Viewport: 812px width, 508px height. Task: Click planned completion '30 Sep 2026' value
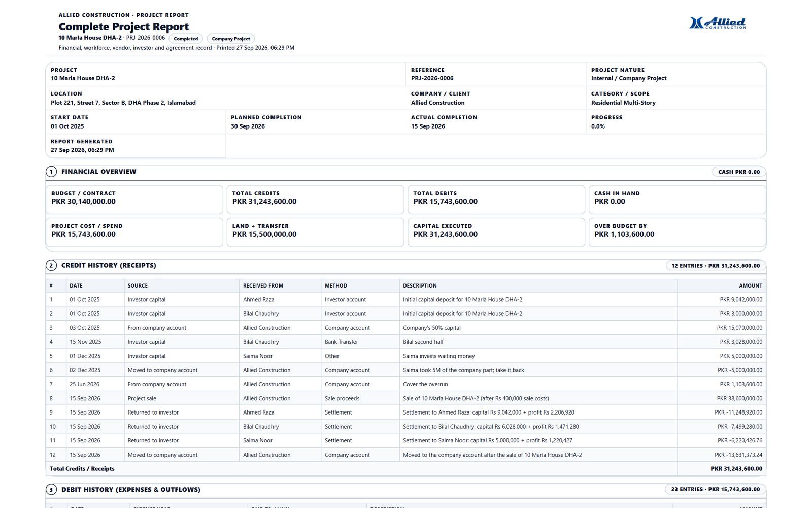[248, 126]
